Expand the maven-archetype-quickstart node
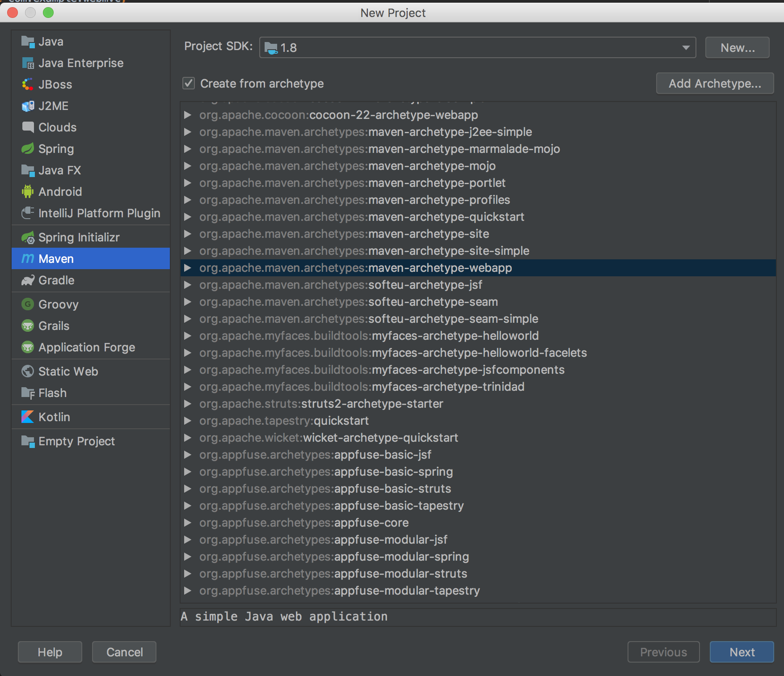 tap(188, 217)
